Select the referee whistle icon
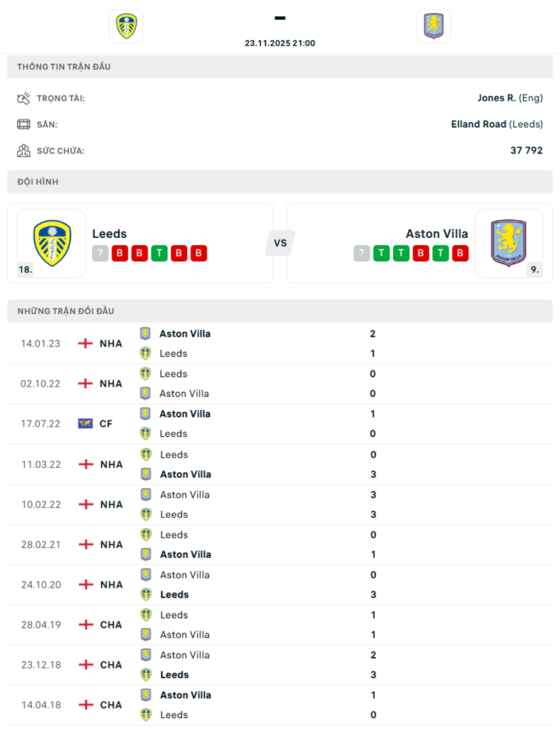560x730 pixels. coord(24,97)
